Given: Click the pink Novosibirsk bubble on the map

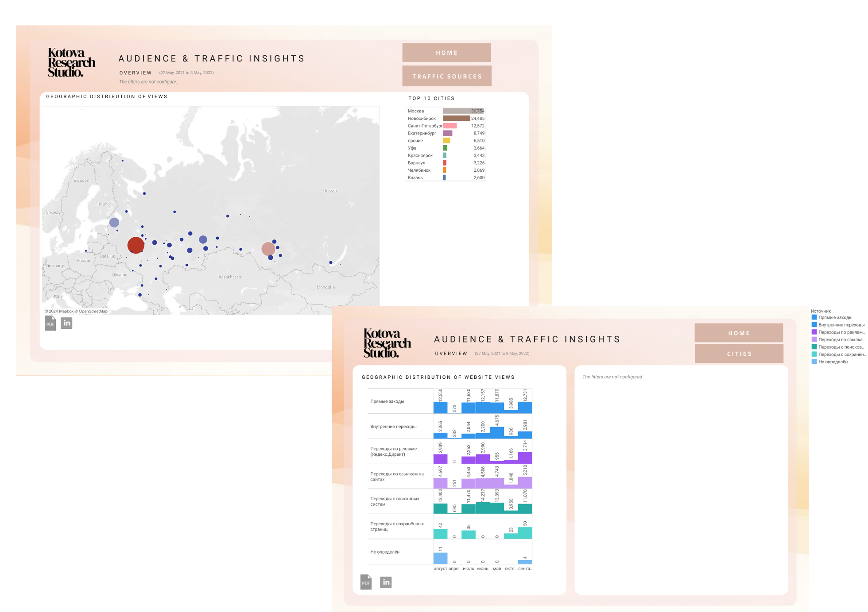Looking at the screenshot, I should [268, 249].
